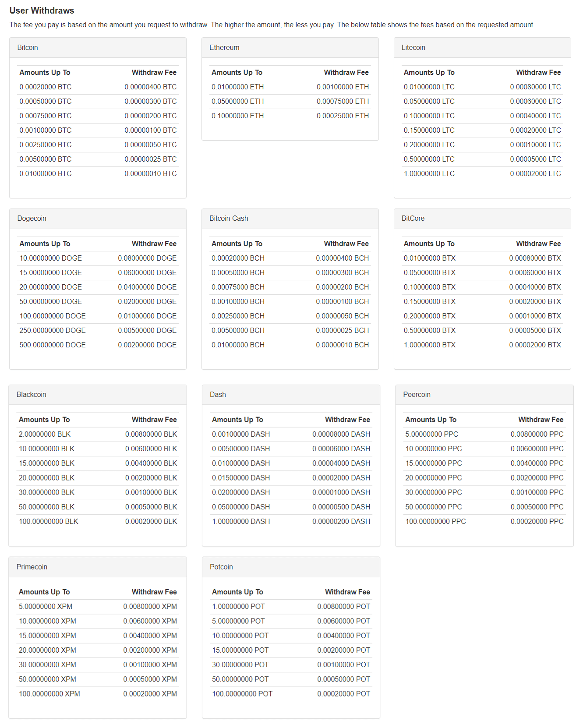
Task: Click the 0.00005000 LTC fee cell
Action: (x=535, y=159)
